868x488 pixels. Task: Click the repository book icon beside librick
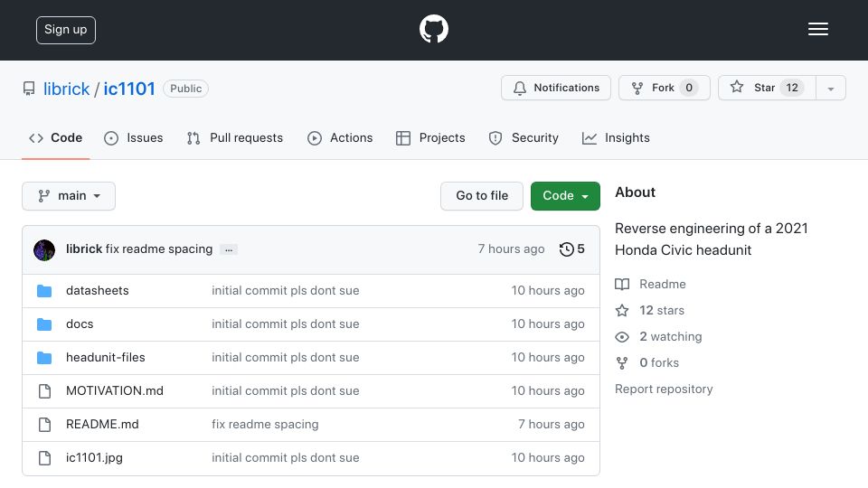coord(29,89)
